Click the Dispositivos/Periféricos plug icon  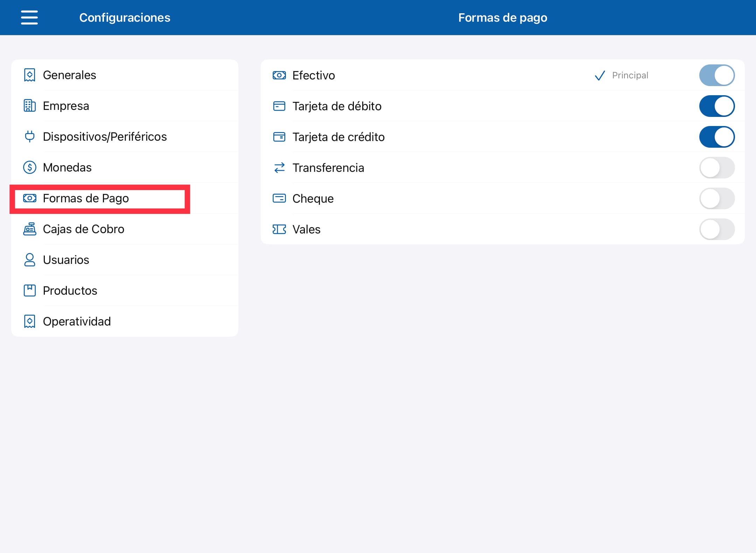coord(30,136)
